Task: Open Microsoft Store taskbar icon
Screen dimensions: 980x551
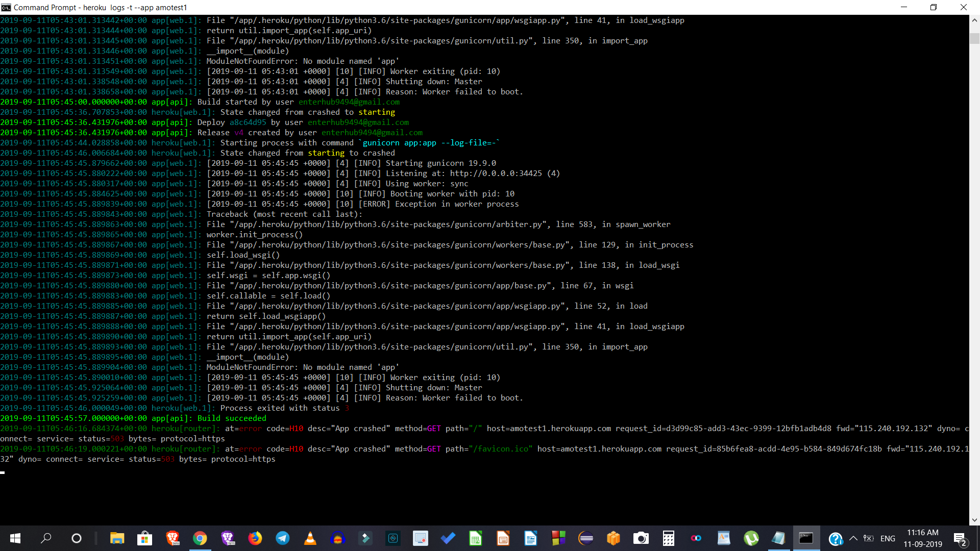Action: pyautogui.click(x=145, y=538)
